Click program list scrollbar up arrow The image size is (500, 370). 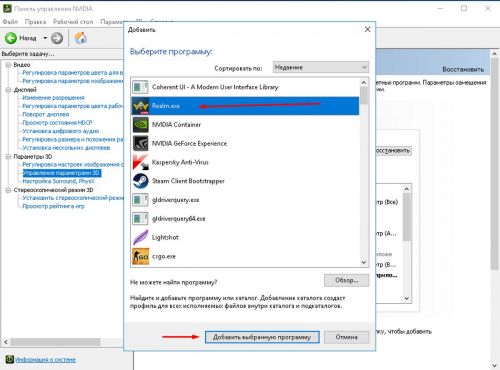[x=364, y=82]
